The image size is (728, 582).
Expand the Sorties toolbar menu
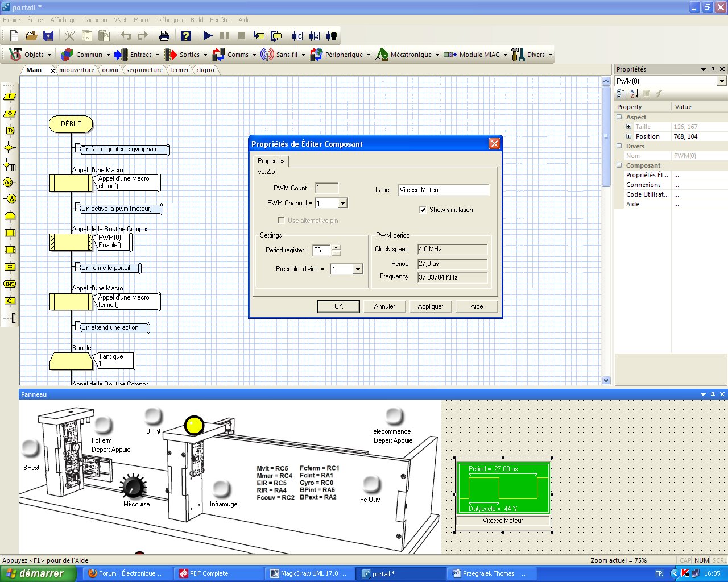click(205, 55)
